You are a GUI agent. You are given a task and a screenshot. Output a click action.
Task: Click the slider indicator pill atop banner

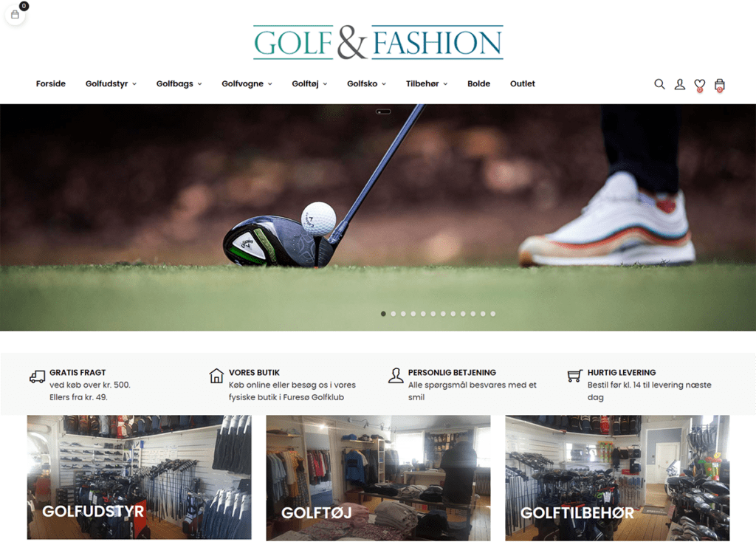[x=383, y=111]
